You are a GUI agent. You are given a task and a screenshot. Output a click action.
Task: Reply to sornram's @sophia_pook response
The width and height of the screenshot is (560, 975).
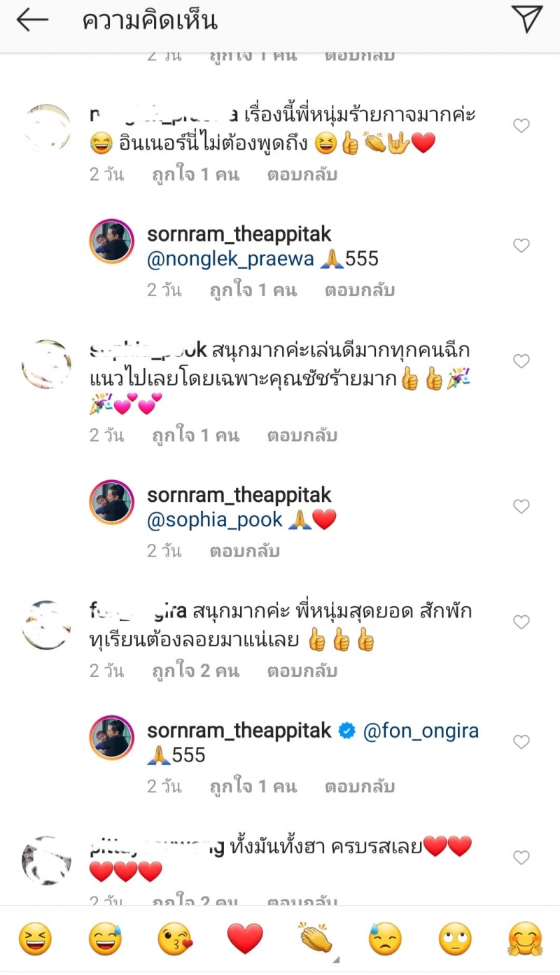245,551
